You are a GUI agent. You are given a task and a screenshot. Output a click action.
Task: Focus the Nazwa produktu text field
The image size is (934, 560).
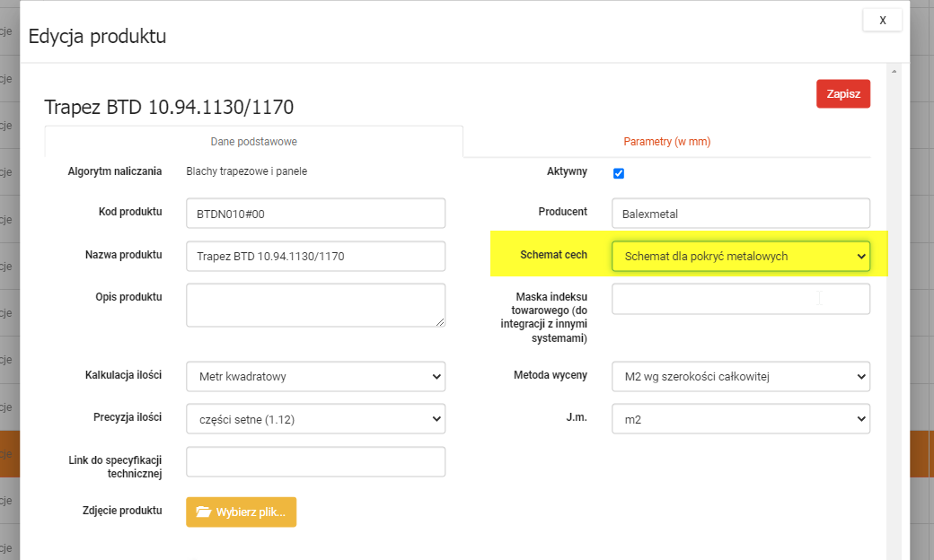(x=315, y=257)
